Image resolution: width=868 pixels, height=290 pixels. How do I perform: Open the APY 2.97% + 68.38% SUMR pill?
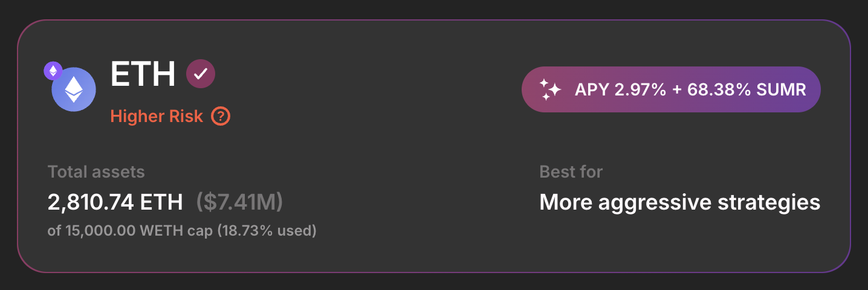point(671,89)
